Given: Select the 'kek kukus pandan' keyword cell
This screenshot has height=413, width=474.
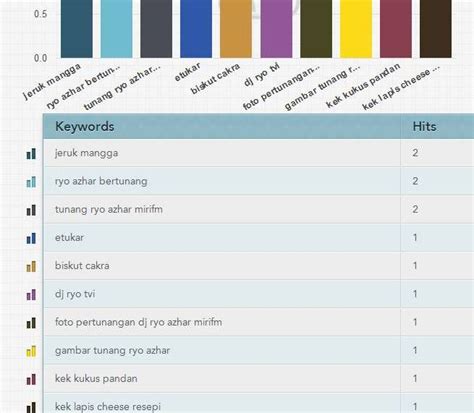Looking at the screenshot, I should 222,379.
